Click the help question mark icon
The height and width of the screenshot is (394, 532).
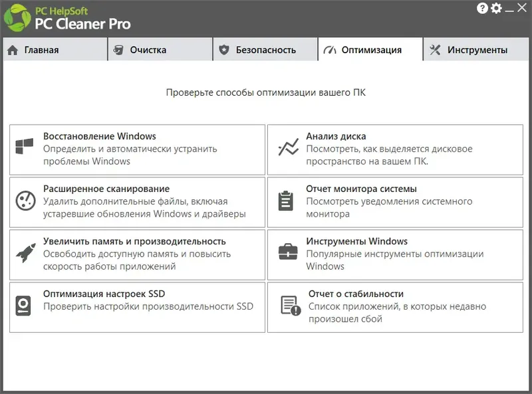click(482, 8)
